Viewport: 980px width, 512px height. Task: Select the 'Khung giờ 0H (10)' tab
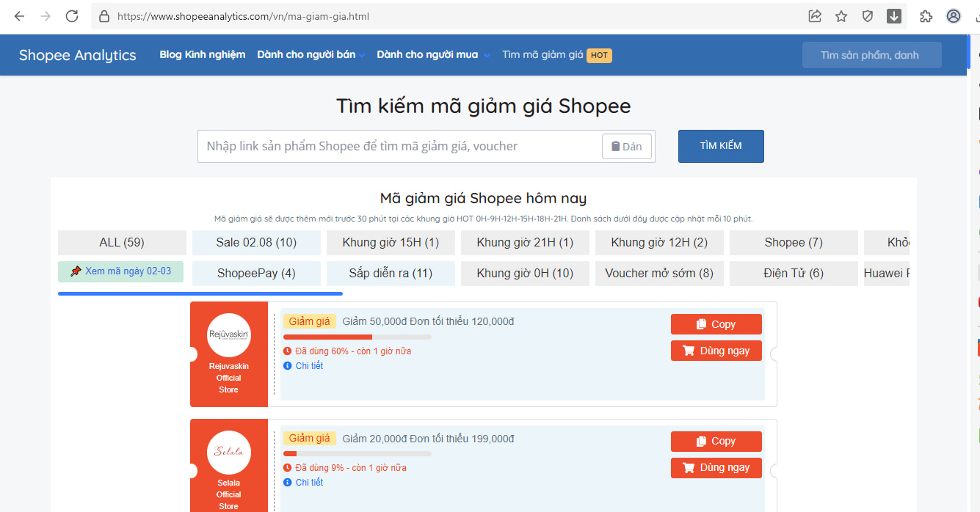[x=525, y=274]
